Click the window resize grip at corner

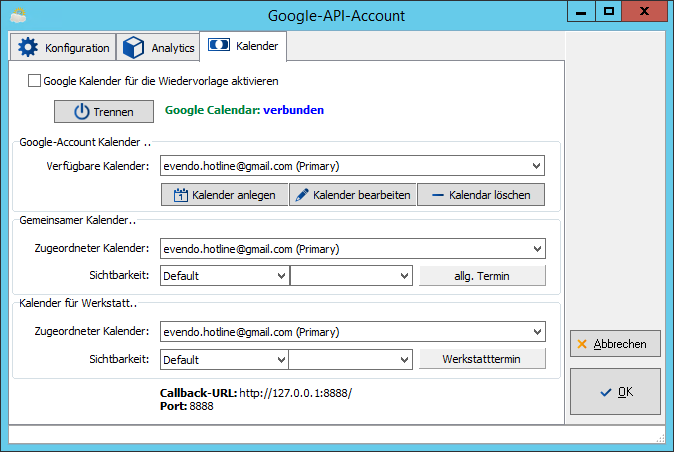661,438
